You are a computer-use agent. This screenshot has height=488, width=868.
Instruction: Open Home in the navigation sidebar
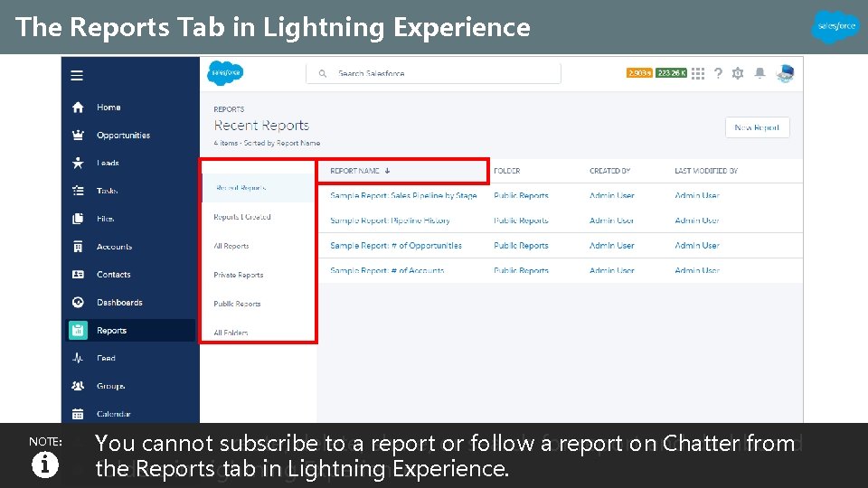(108, 108)
